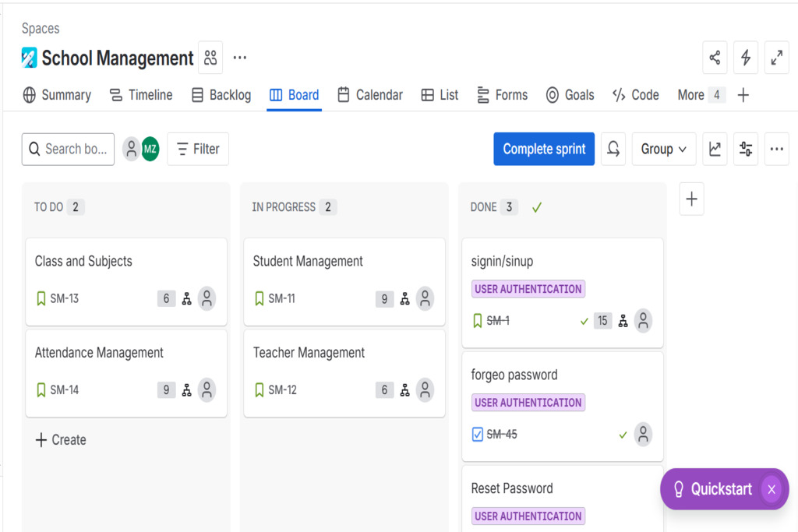This screenshot has height=532, width=798.
Task: Click the Complete sprint button
Action: (544, 149)
